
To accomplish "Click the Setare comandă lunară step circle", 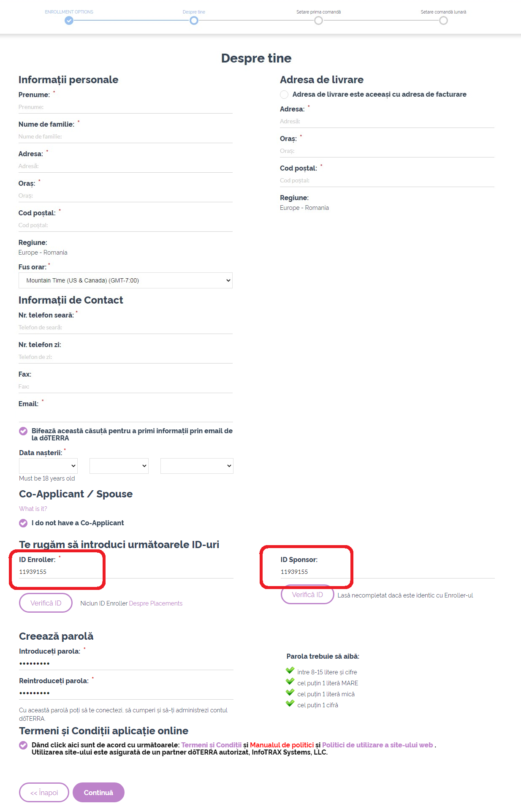I will coord(443,21).
